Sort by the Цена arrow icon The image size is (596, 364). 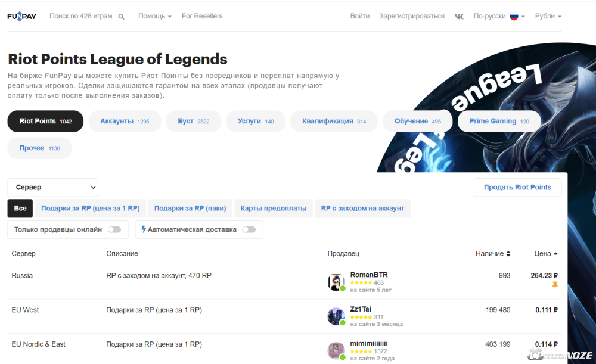(555, 253)
